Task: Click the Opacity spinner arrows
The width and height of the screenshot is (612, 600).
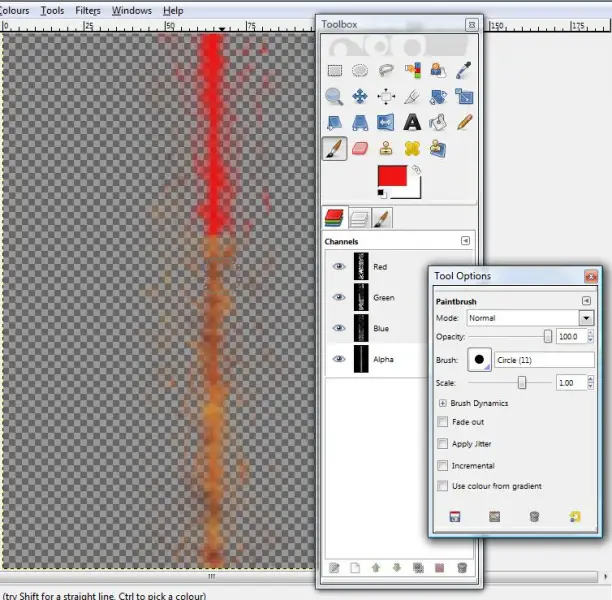Action: coord(591,336)
